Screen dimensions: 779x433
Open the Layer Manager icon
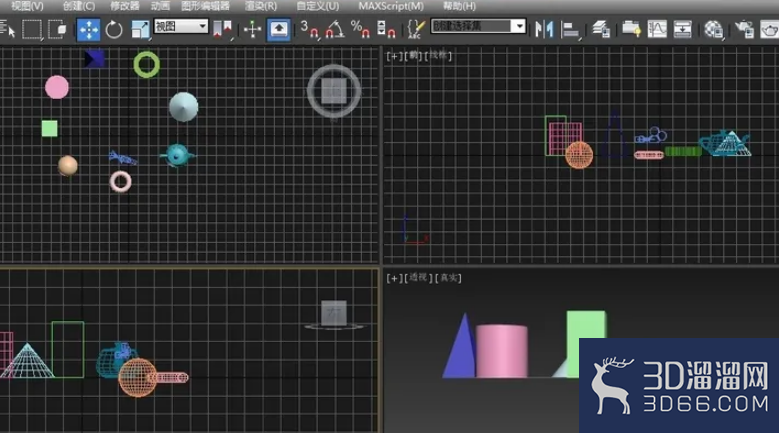point(601,29)
